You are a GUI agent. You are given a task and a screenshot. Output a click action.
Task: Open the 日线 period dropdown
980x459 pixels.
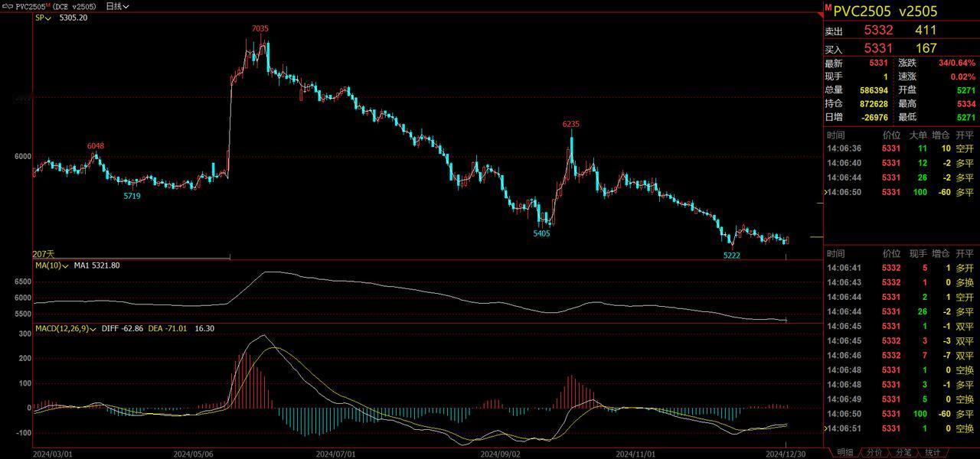[x=117, y=6]
